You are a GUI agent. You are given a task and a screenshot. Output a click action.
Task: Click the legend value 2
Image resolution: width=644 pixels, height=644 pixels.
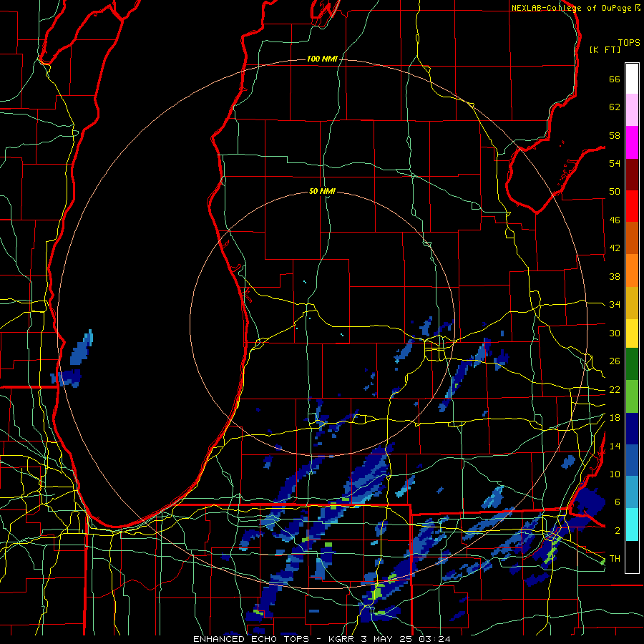618,531
